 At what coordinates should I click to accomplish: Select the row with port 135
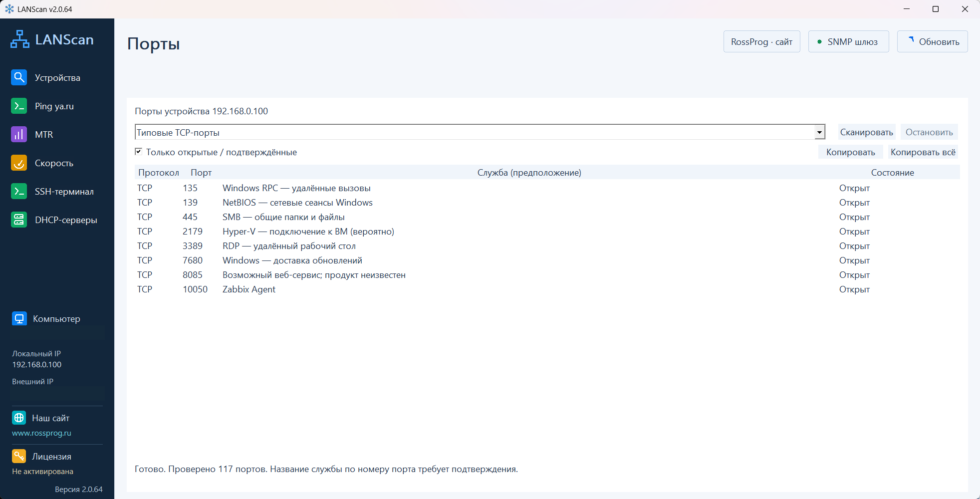[547, 188]
